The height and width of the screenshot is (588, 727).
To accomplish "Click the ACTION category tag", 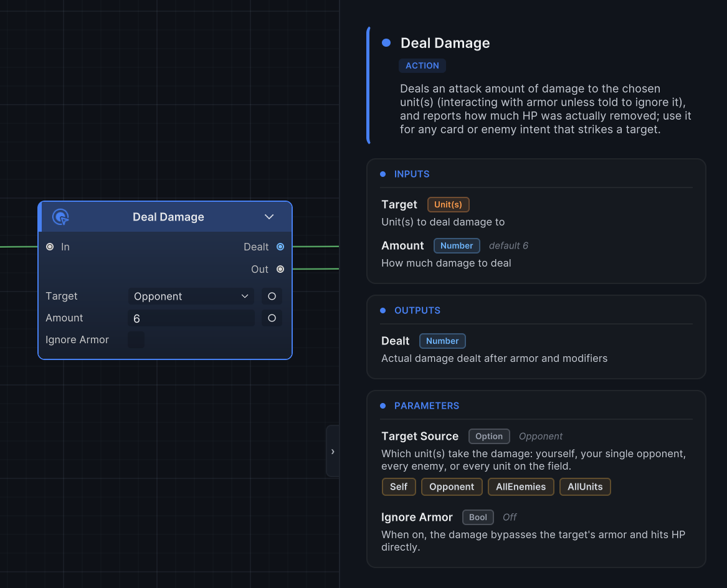I will tap(422, 65).
